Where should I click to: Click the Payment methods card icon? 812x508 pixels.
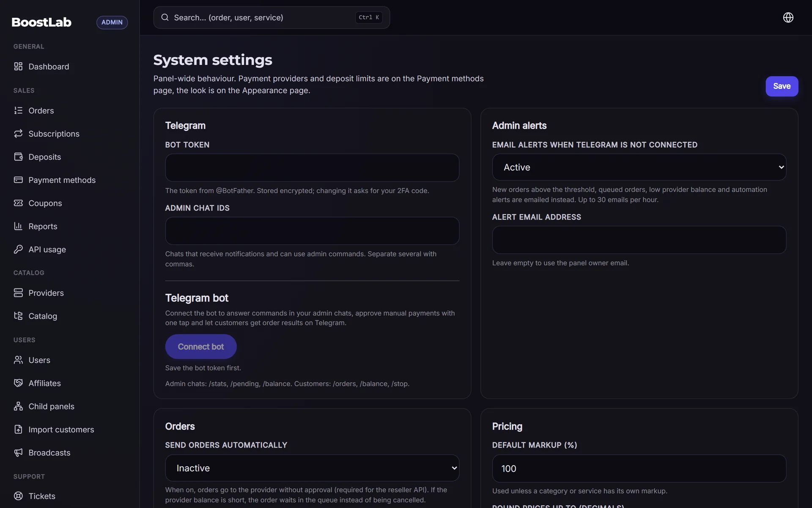coord(18,180)
